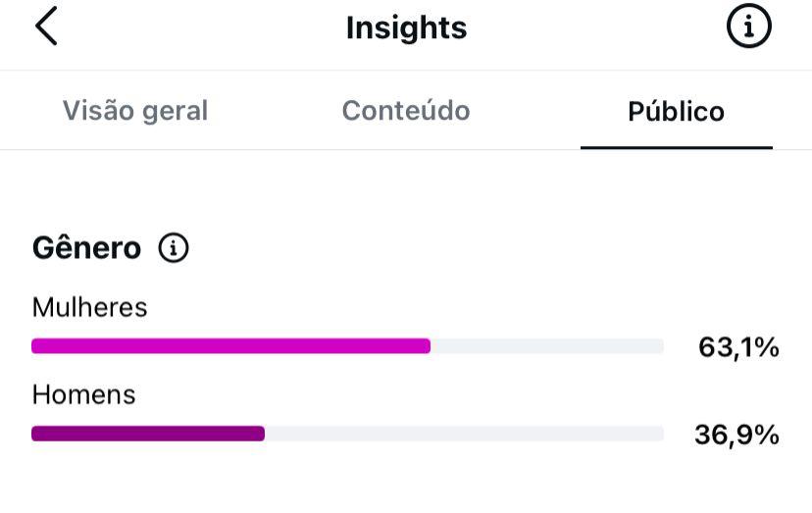This screenshot has width=812, height=513.
Task: Click the 36,9% value
Action: point(736,435)
